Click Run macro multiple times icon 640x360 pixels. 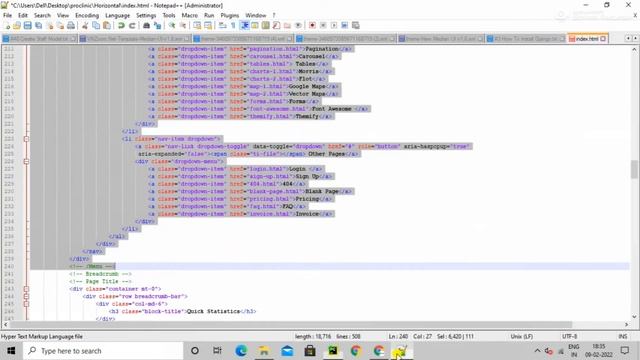tap(344, 26)
